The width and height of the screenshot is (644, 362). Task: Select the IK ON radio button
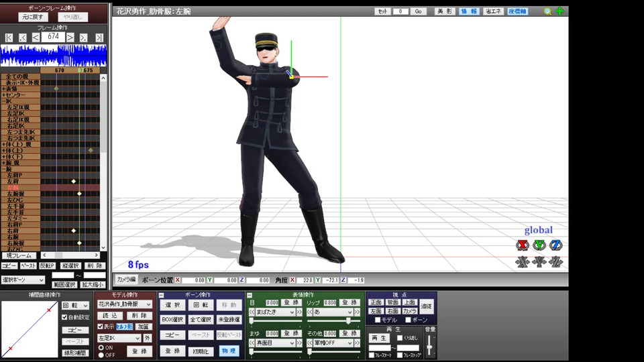coord(101,348)
